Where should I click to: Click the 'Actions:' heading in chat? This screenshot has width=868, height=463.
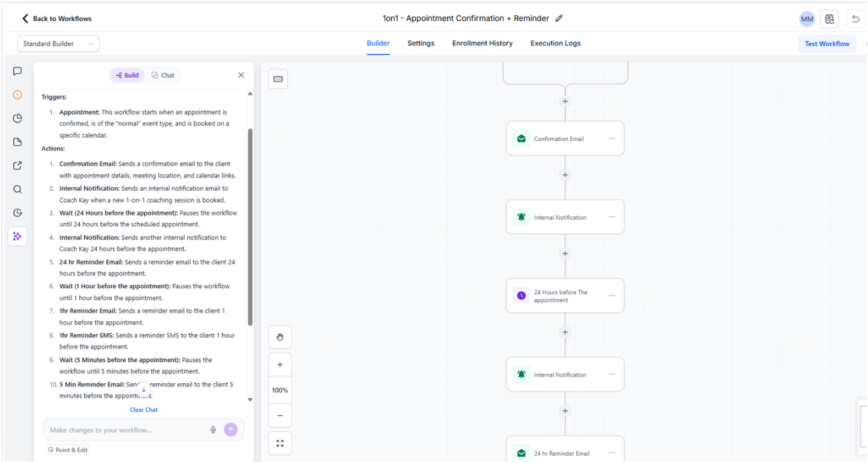click(53, 148)
